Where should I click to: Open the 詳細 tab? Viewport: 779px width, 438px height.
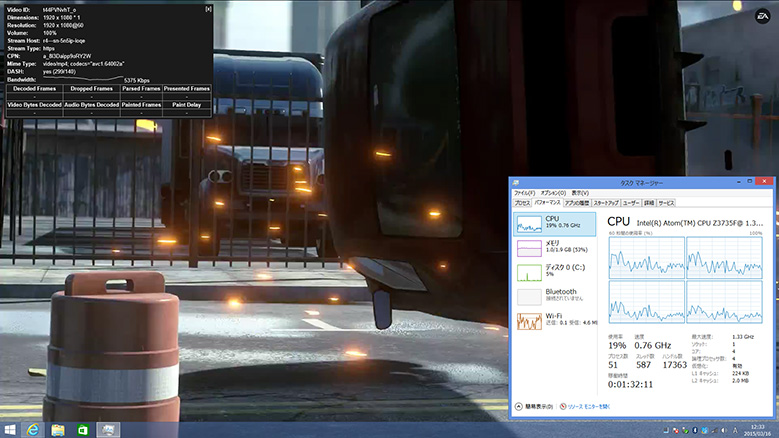pyautogui.click(x=649, y=203)
